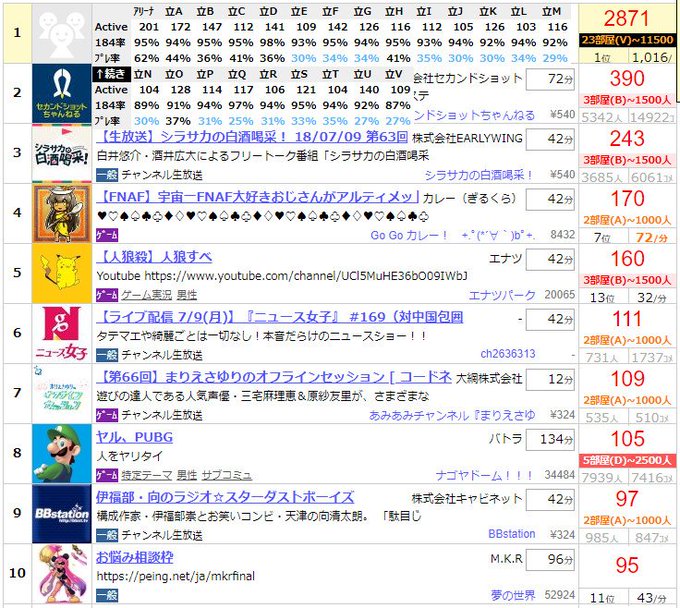This screenshot has width=680, height=608.
Task: Click 一般 badge in 伊福部 radio row
Action: (107, 535)
